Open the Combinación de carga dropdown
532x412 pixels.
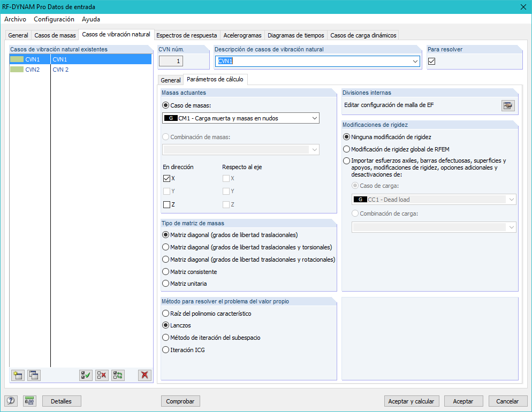pyautogui.click(x=434, y=227)
